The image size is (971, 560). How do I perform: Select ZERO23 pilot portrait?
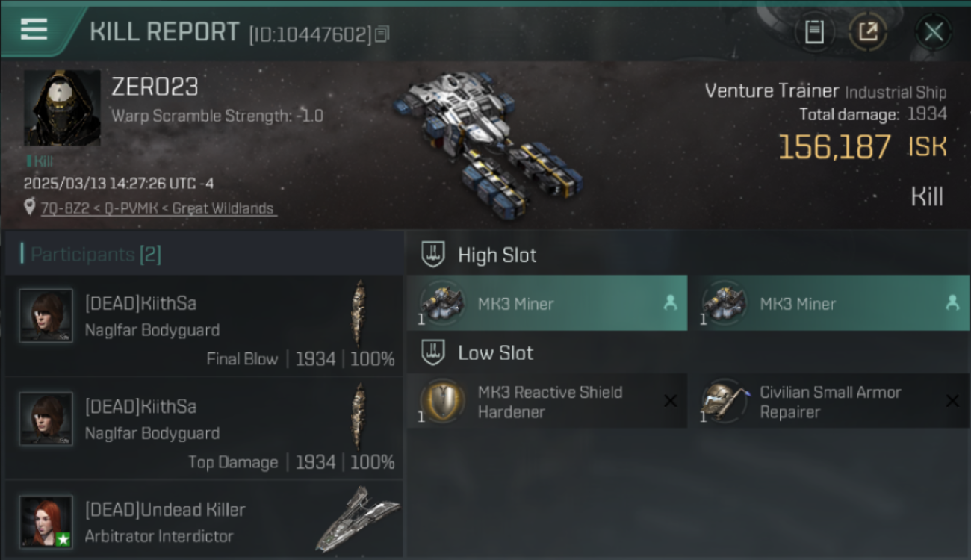62,108
